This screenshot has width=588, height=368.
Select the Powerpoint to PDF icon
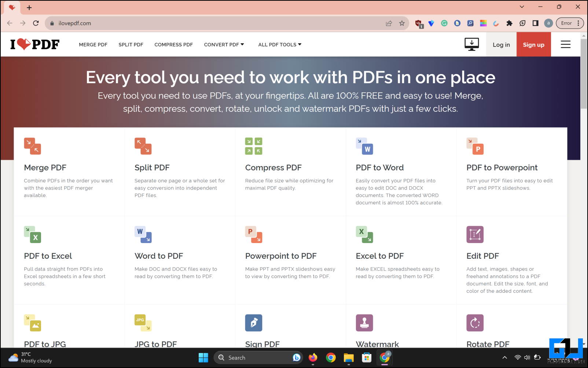(254, 235)
